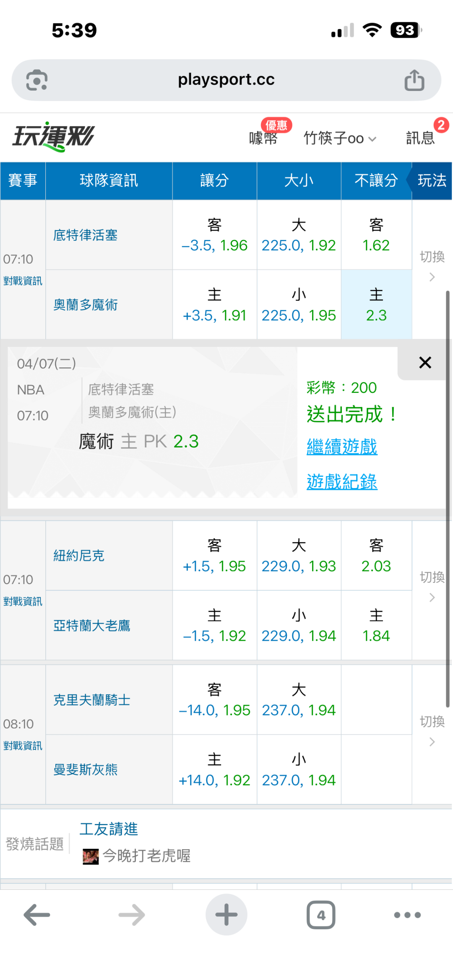Open the 噱幣 menu with 優惠 badge
The image size is (453, 980).
point(263,138)
